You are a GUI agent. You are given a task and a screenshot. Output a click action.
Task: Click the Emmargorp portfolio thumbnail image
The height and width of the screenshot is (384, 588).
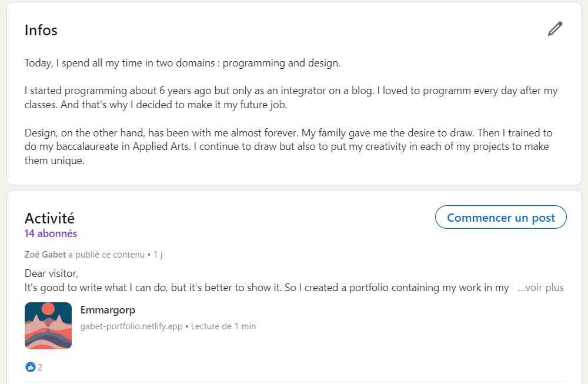48,326
